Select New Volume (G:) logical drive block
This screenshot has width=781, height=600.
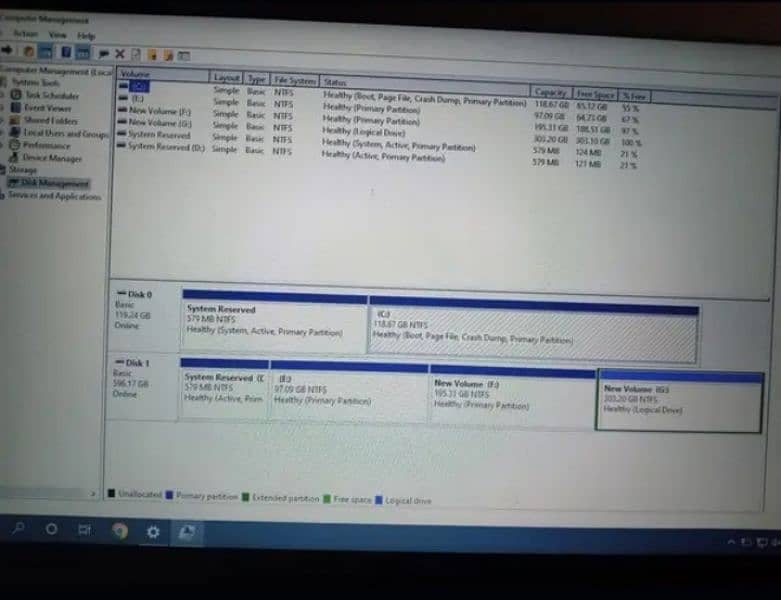(679, 401)
